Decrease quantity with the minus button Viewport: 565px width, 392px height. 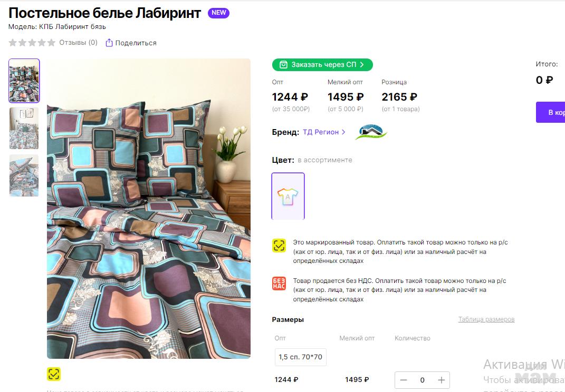[x=404, y=380]
